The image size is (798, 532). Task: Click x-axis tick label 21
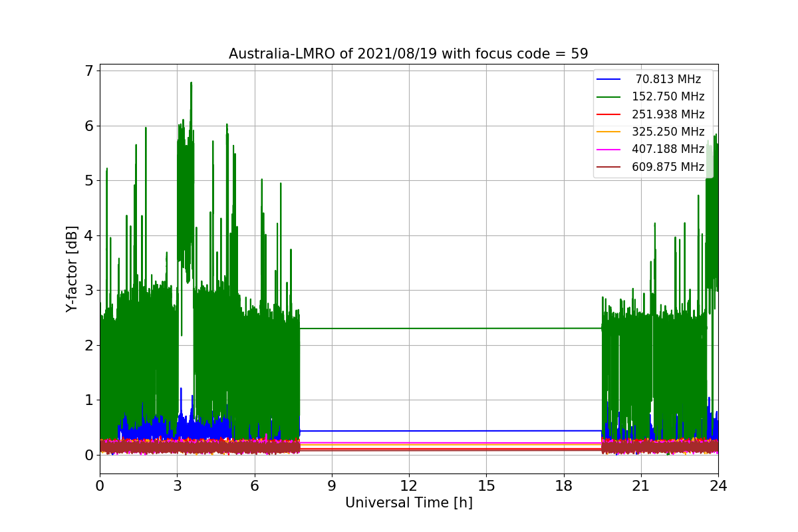coord(640,485)
